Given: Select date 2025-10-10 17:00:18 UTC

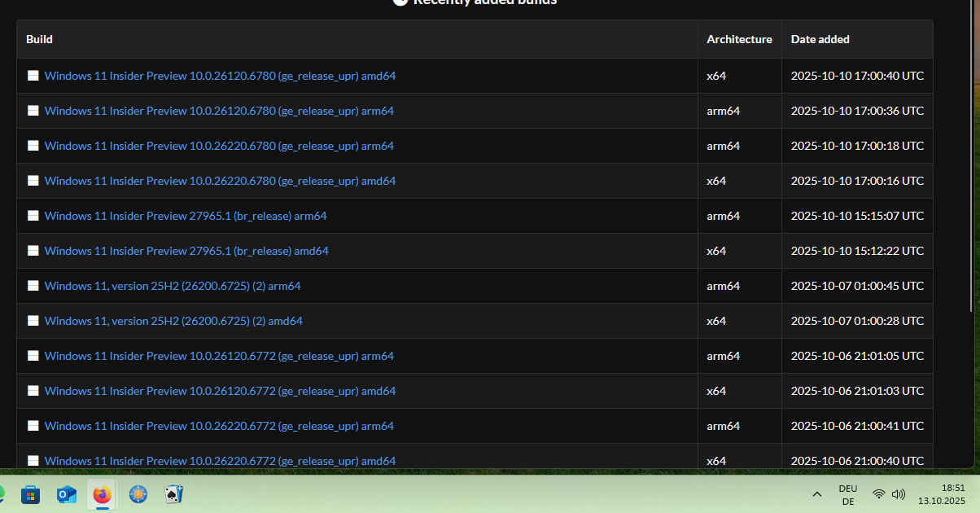Looking at the screenshot, I should (857, 146).
